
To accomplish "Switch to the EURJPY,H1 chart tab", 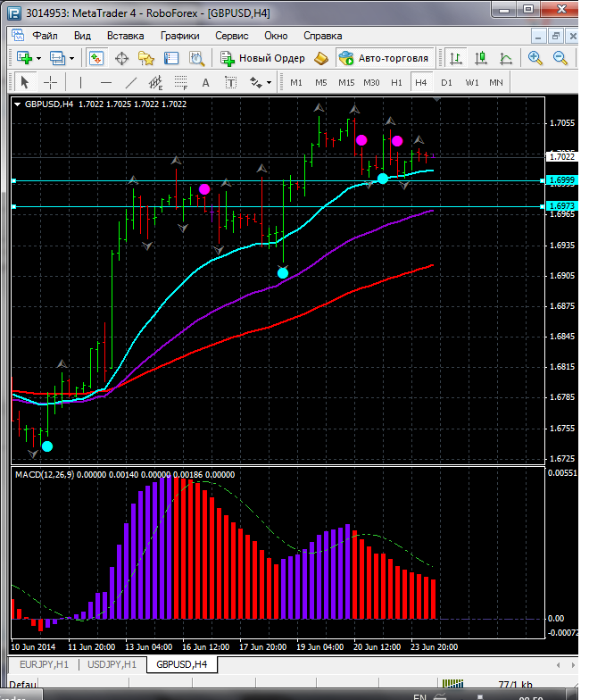I will coord(42,664).
